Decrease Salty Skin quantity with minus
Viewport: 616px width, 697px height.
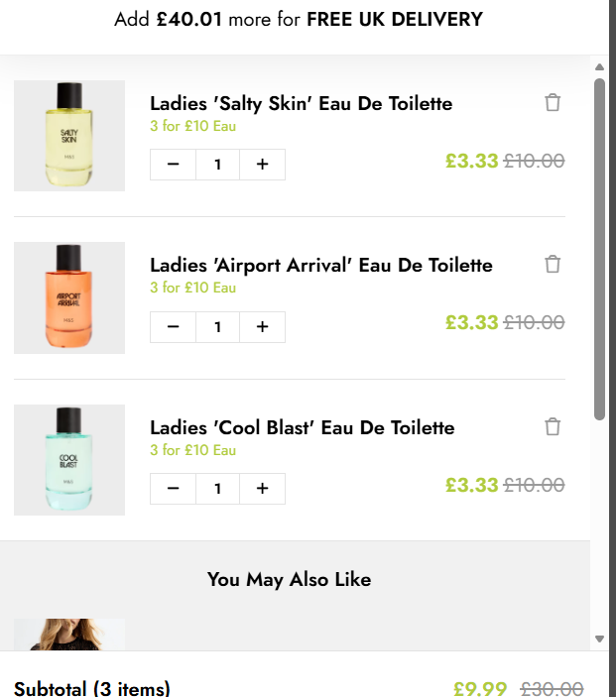174,165
